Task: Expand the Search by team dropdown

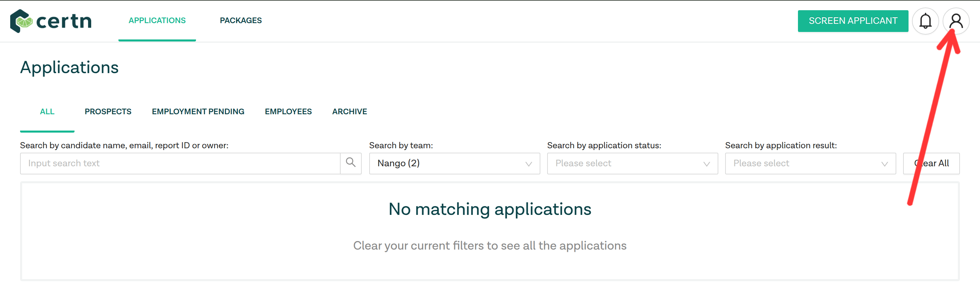Action: tap(454, 164)
